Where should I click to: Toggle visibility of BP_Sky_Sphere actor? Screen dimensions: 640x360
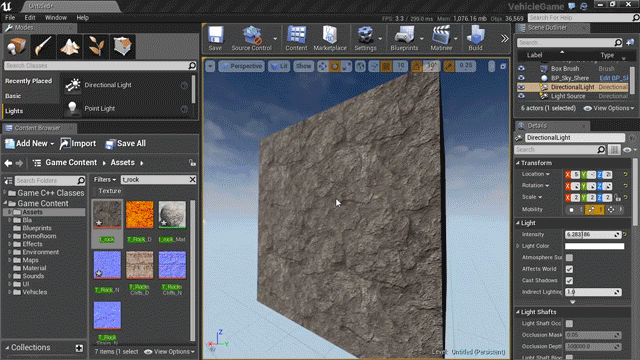coord(521,78)
